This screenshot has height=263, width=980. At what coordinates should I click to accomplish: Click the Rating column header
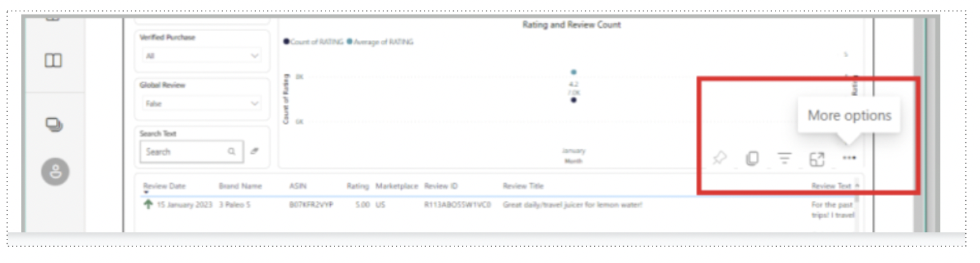click(358, 186)
